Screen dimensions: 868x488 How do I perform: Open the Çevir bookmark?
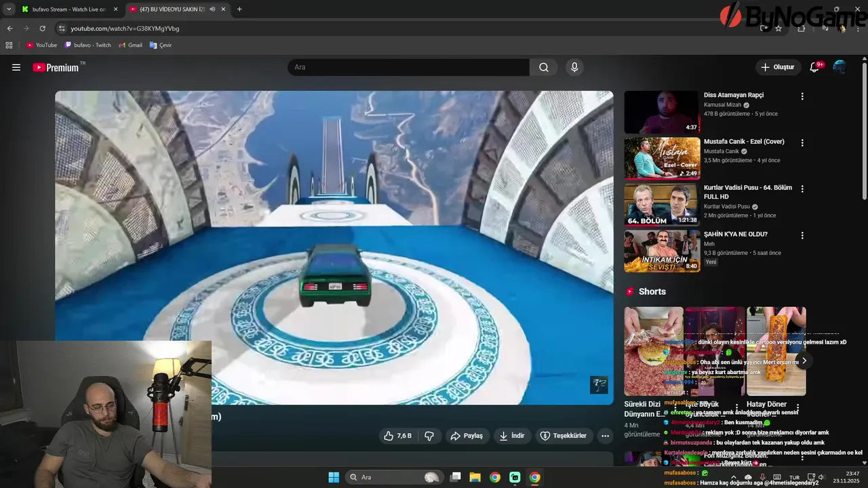pos(161,45)
